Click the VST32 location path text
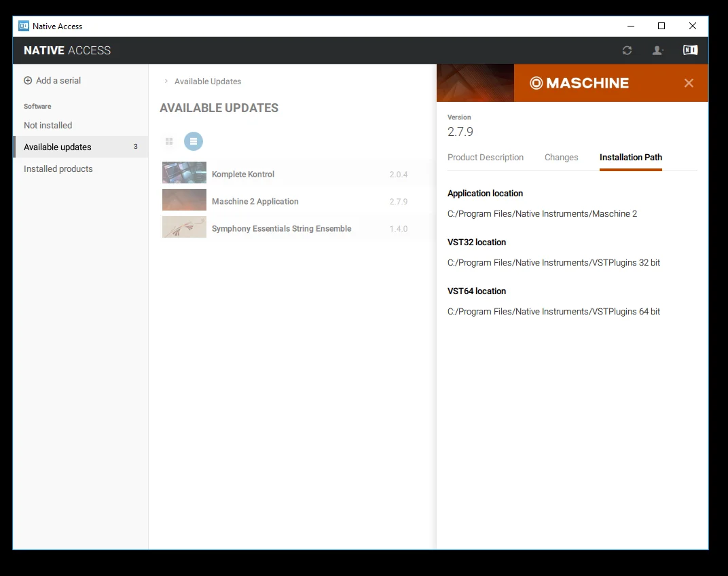This screenshot has height=576, width=728. [x=553, y=262]
